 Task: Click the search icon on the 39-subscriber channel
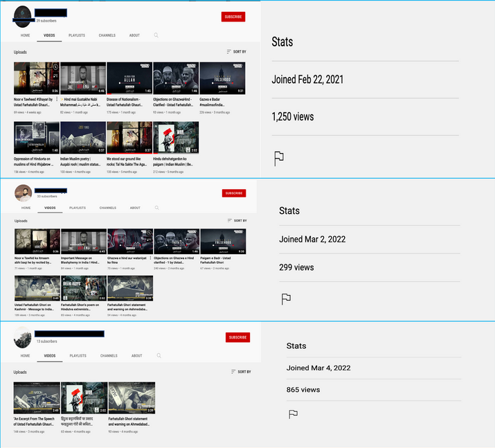[156, 35]
